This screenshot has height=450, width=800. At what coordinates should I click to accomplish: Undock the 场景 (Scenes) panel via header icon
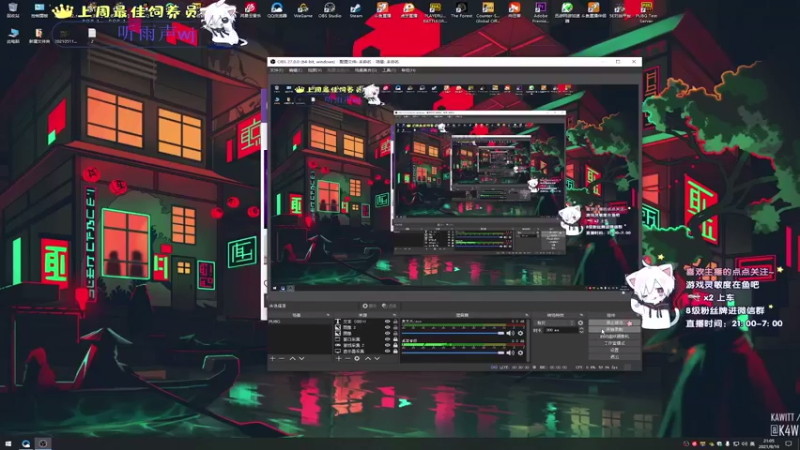tap(328, 315)
